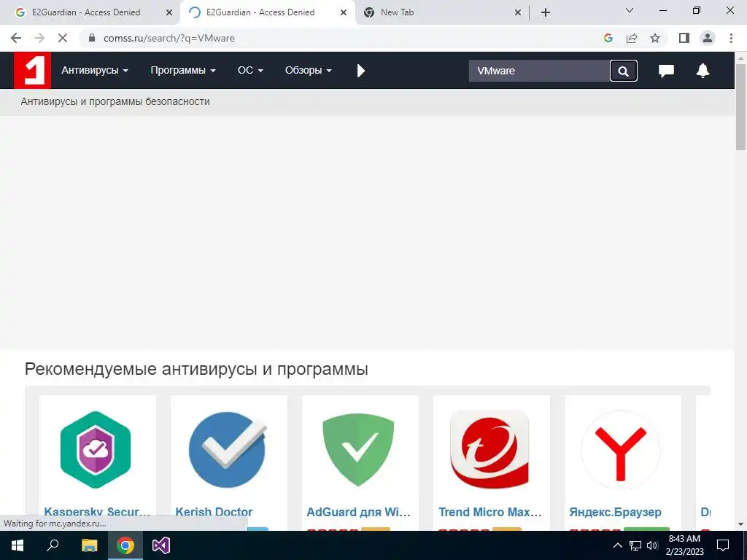
Task: Open Windows Start menu
Action: (x=18, y=545)
